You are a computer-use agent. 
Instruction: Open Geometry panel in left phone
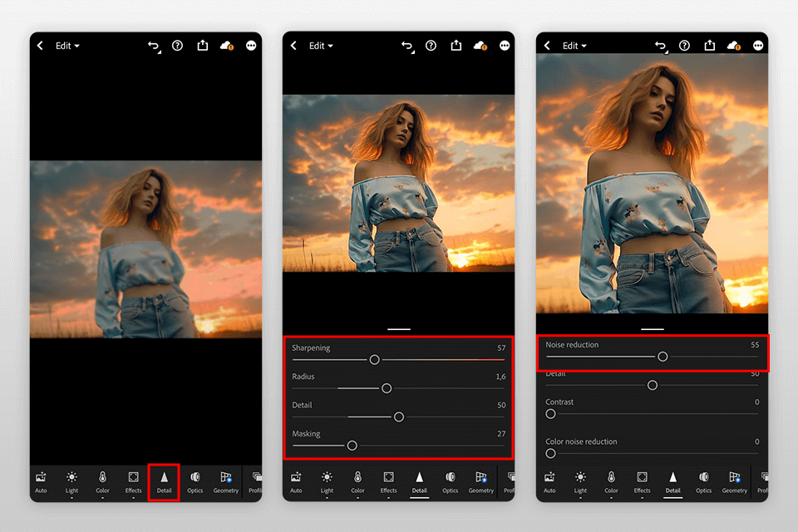(226, 482)
